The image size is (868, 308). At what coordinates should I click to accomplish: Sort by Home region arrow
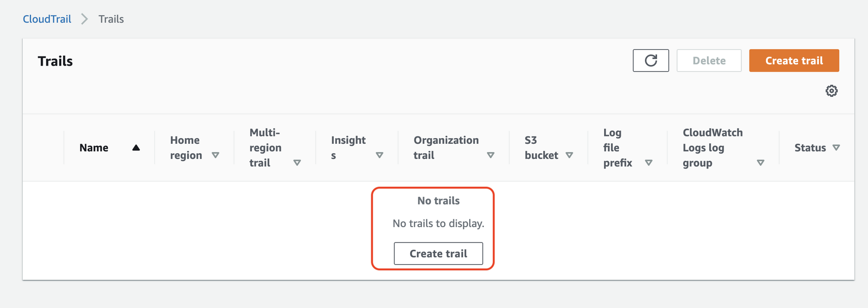click(215, 155)
